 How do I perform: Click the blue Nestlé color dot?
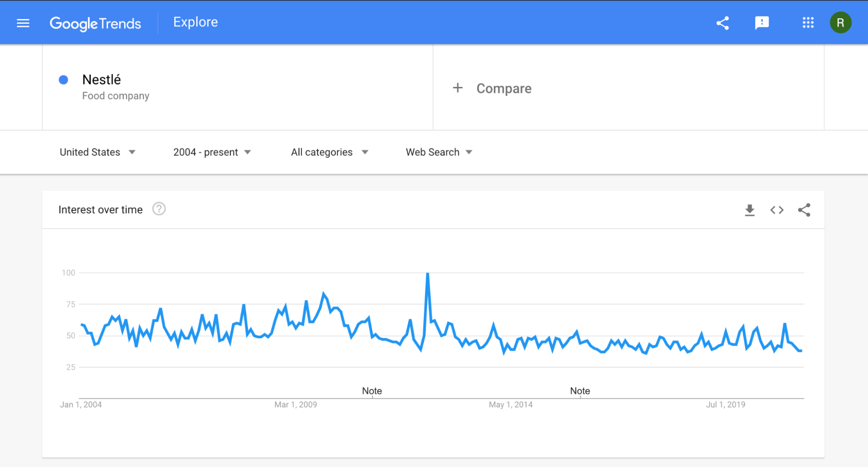click(63, 80)
